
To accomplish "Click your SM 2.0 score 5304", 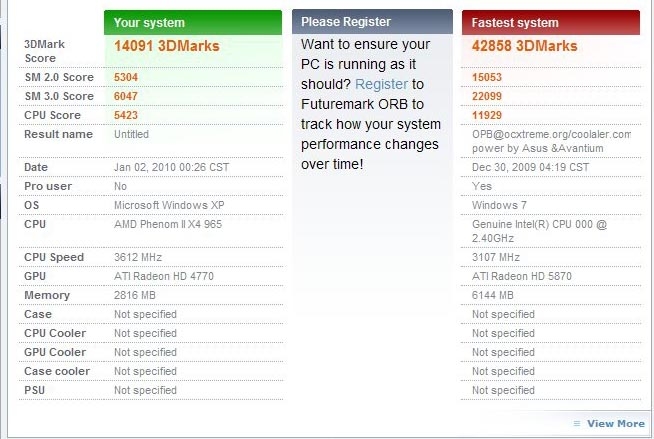I will 127,77.
